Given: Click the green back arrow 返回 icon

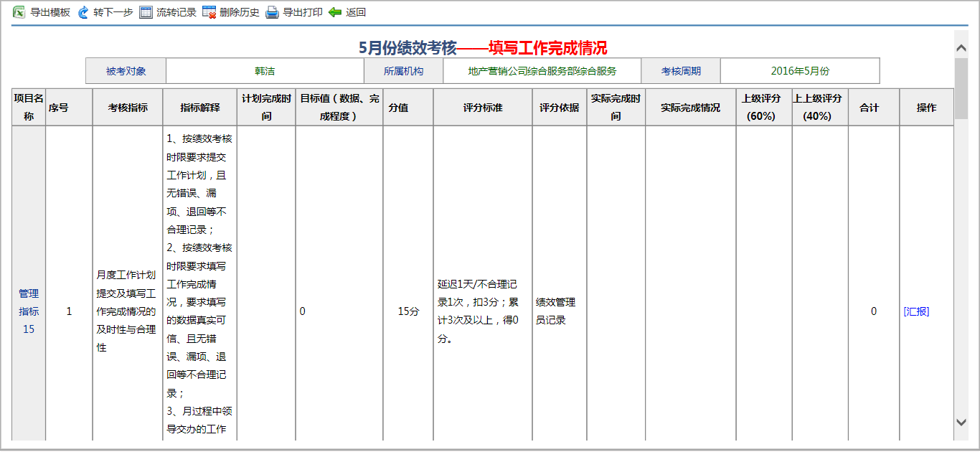Looking at the screenshot, I should click(x=335, y=12).
